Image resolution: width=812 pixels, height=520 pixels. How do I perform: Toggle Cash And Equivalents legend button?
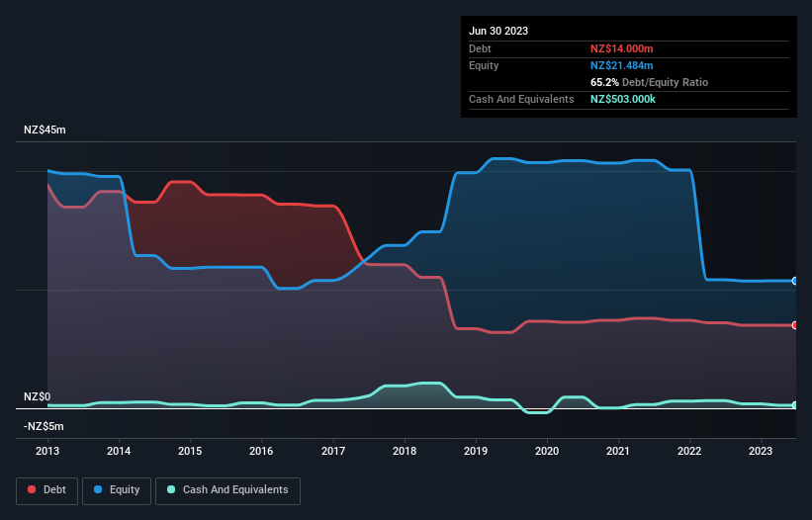pyautogui.click(x=227, y=490)
